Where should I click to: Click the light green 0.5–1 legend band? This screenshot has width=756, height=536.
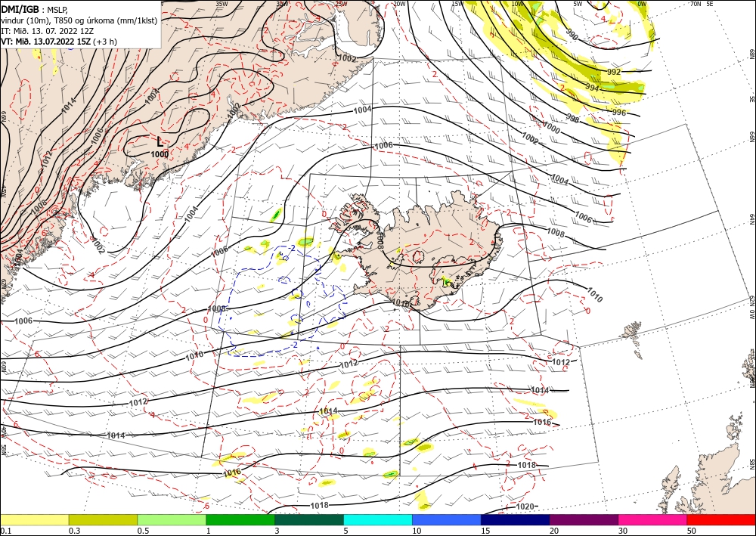[172, 519]
